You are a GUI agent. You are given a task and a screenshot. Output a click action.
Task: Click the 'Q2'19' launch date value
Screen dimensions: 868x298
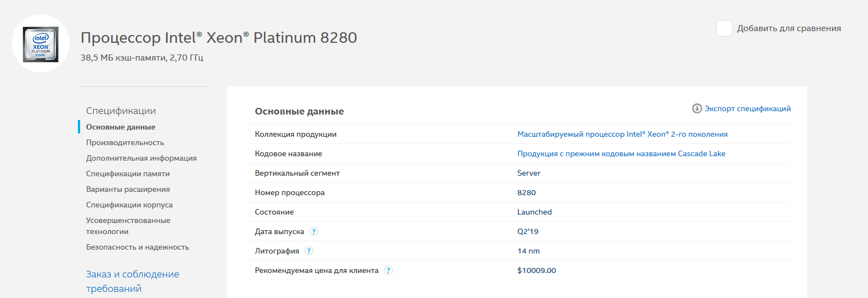point(528,231)
